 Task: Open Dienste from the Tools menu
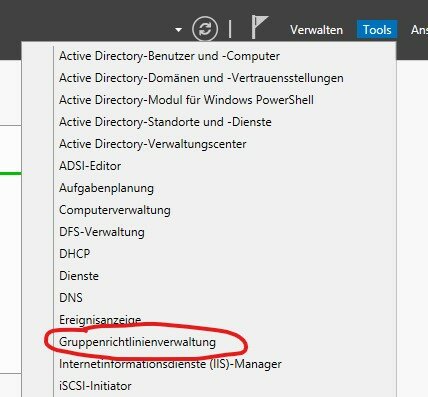pyautogui.click(x=79, y=276)
